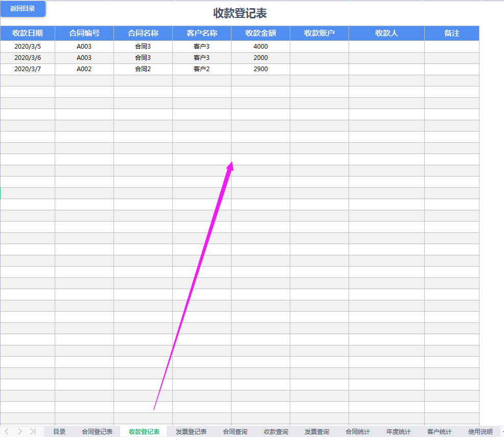The image size is (504, 437).
Task: Open the 发票查询 sheet tab
Action: pos(316,431)
